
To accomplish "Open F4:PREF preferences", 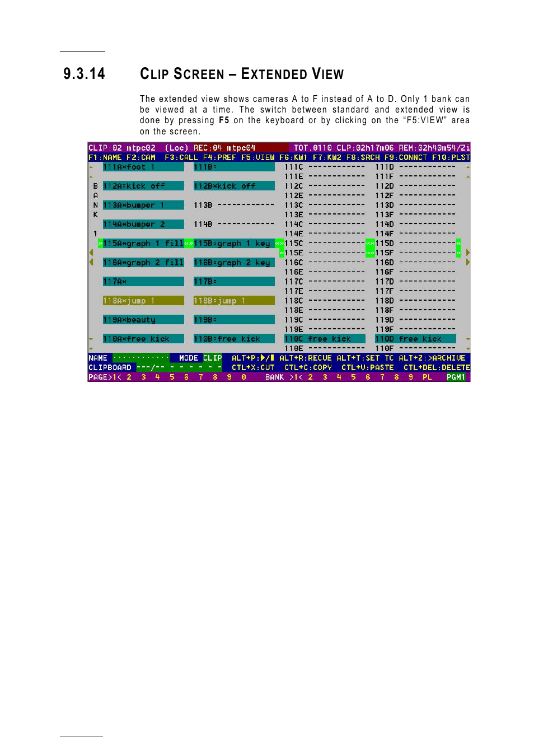I will (x=219, y=158).
